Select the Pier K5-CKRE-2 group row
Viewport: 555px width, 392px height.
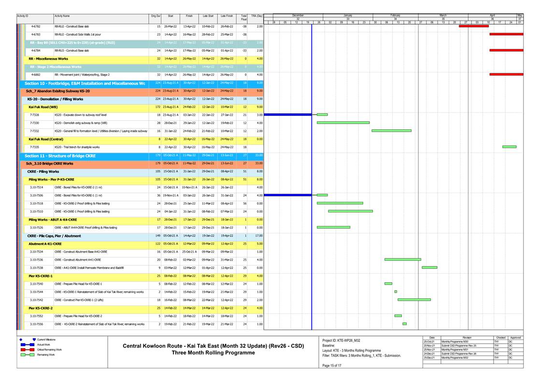[41, 308]
